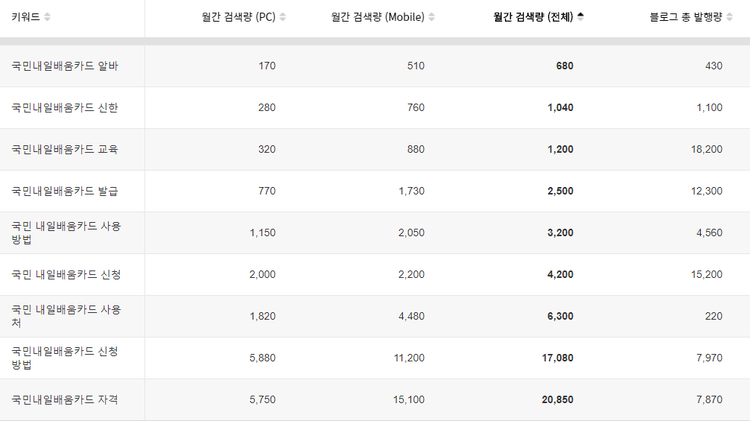The width and height of the screenshot is (750, 421).
Task: Select the 블로그 총 발행량 header label
Action: point(686,17)
